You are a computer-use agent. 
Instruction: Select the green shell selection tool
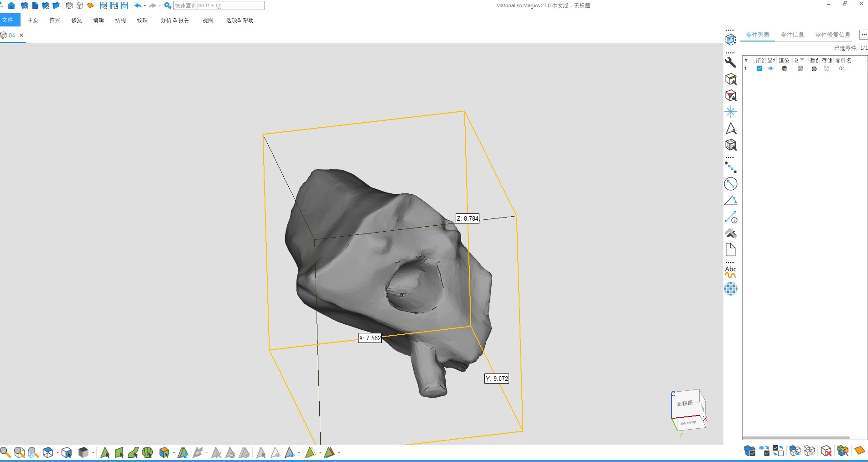(147, 452)
